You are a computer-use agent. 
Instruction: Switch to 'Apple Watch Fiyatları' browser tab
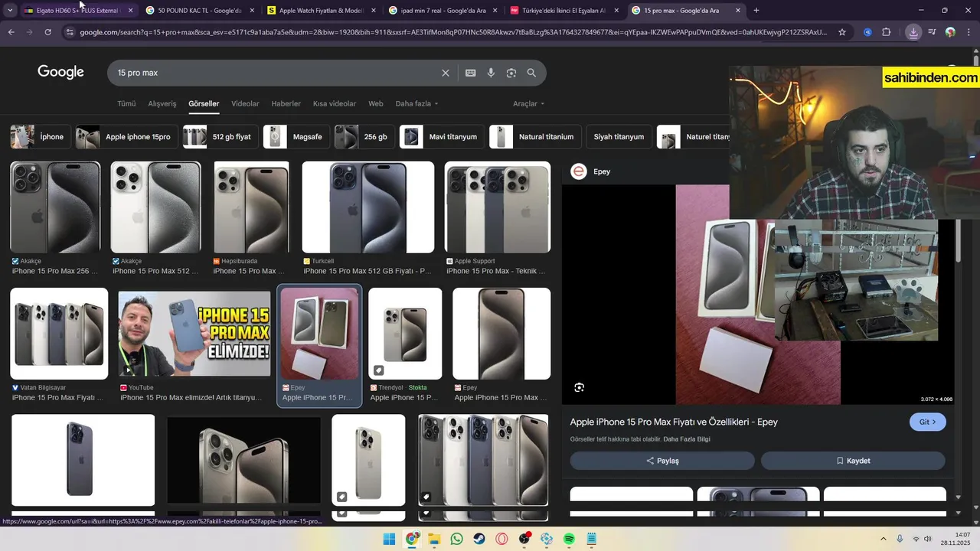322,11
